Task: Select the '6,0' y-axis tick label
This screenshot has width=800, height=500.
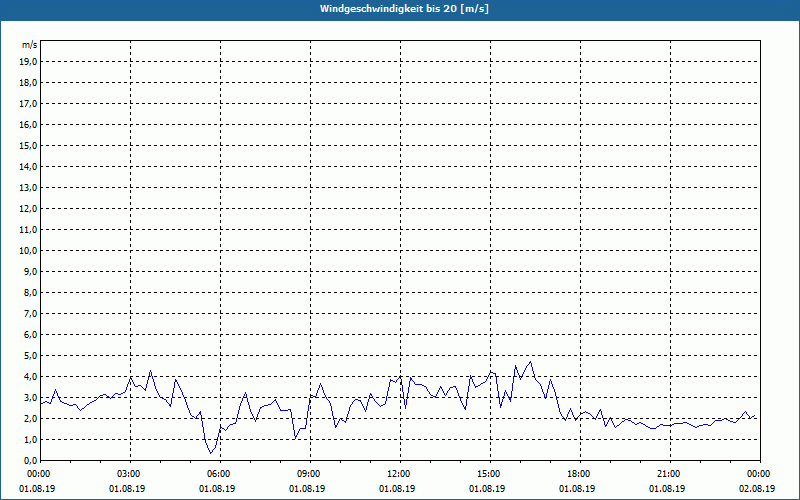Action: pos(30,335)
